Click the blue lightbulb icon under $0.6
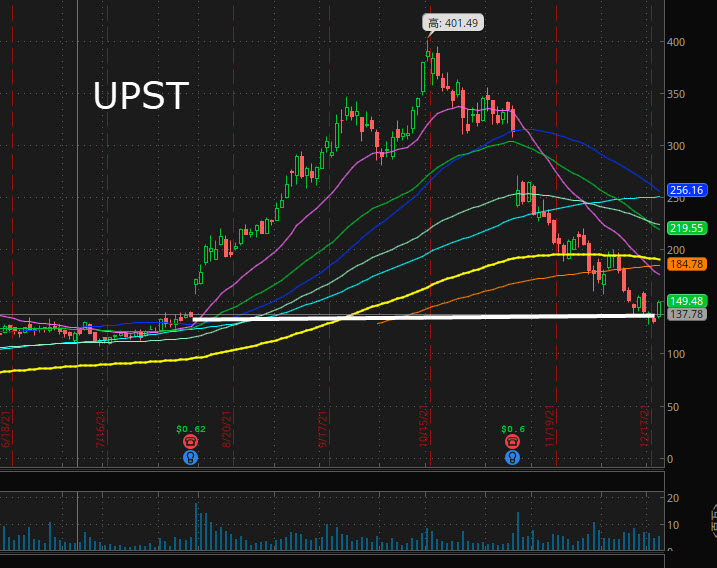The width and height of the screenshot is (717, 568). tap(513, 457)
